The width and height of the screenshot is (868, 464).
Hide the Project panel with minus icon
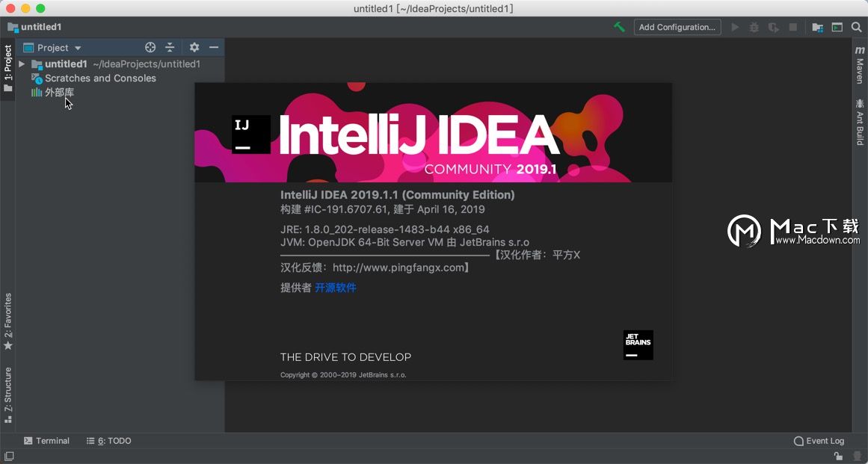[214, 48]
